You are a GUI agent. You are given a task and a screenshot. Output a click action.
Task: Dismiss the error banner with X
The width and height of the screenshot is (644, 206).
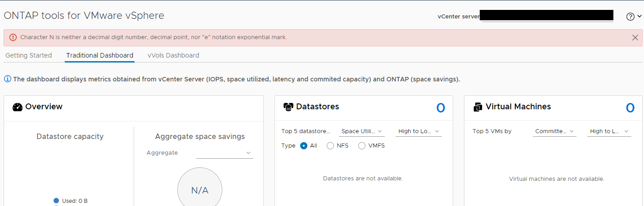click(635, 38)
